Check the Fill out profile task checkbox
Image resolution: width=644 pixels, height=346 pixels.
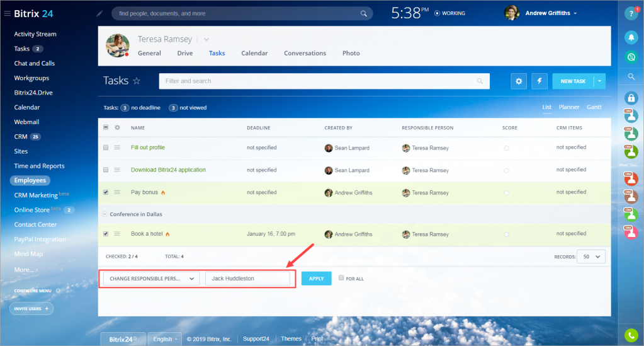pos(106,147)
